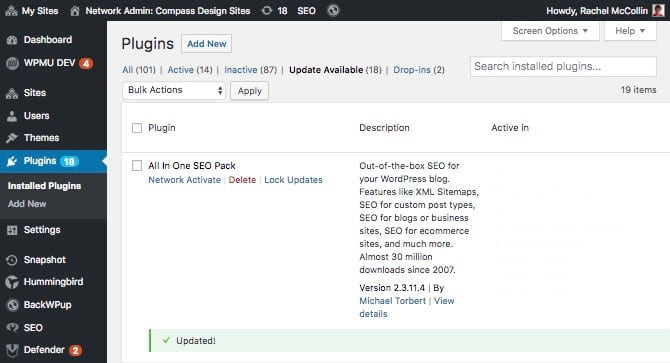Open the Sites menu item

tap(35, 93)
